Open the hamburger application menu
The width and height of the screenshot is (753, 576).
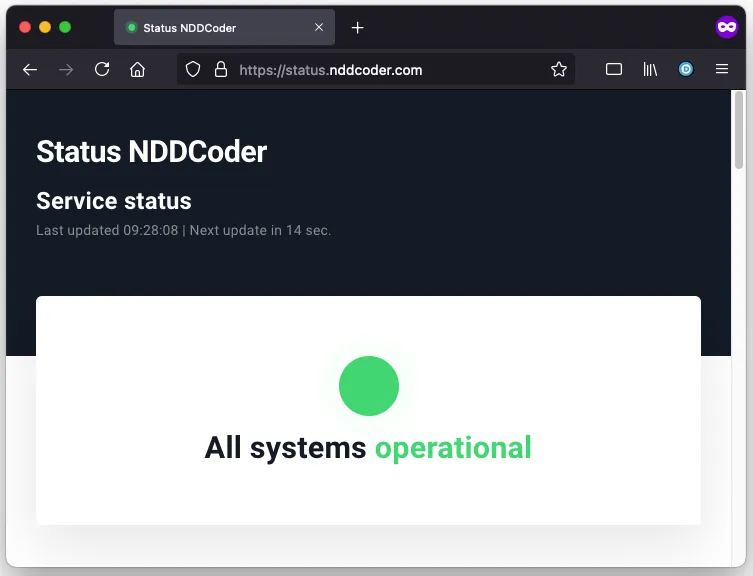(722, 70)
